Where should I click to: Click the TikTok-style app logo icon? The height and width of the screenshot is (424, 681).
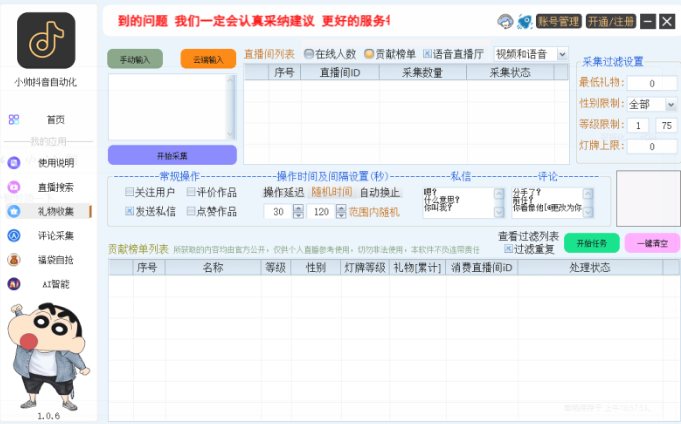(46, 40)
